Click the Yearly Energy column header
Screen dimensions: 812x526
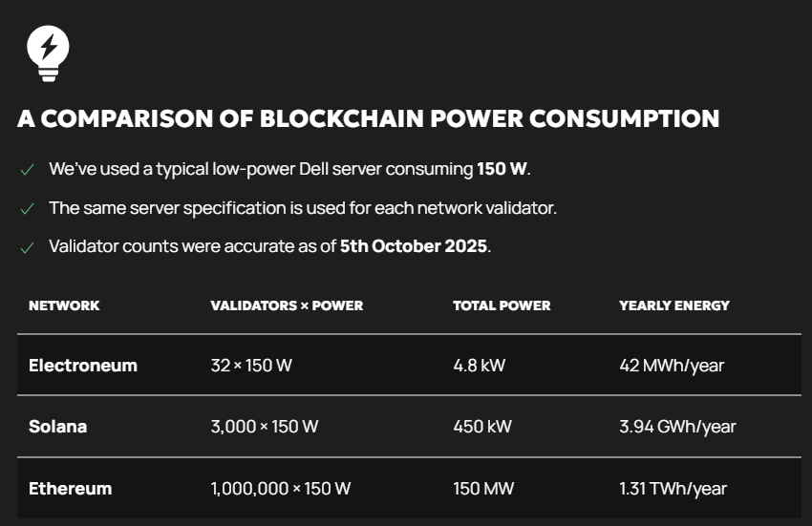674,305
